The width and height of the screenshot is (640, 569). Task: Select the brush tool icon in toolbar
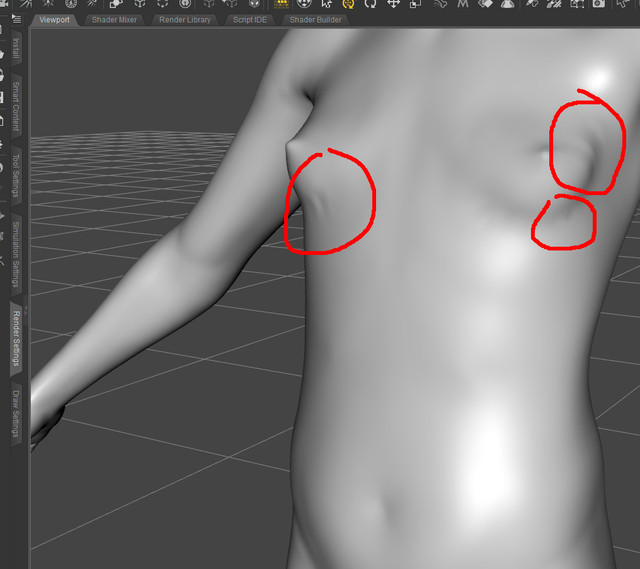tap(532, 4)
